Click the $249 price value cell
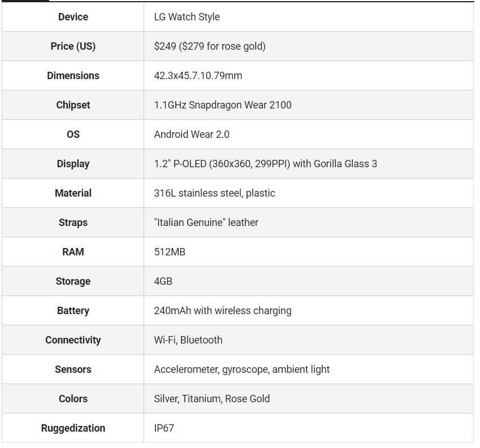The width and height of the screenshot is (480, 448). click(x=209, y=46)
